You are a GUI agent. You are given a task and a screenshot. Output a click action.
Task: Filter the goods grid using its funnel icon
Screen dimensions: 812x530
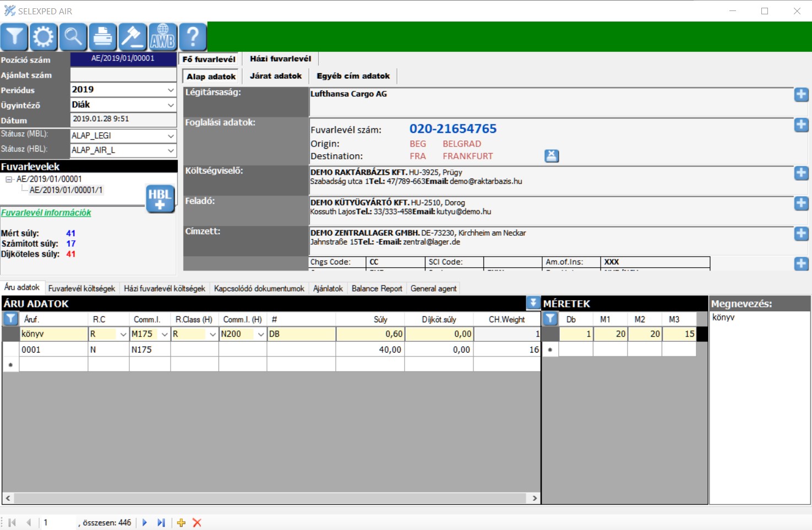click(x=10, y=318)
